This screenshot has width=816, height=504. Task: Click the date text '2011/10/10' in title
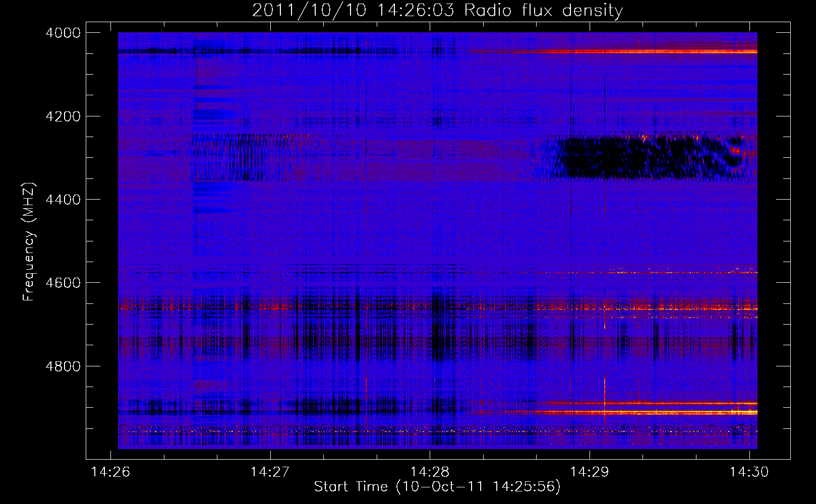309,11
